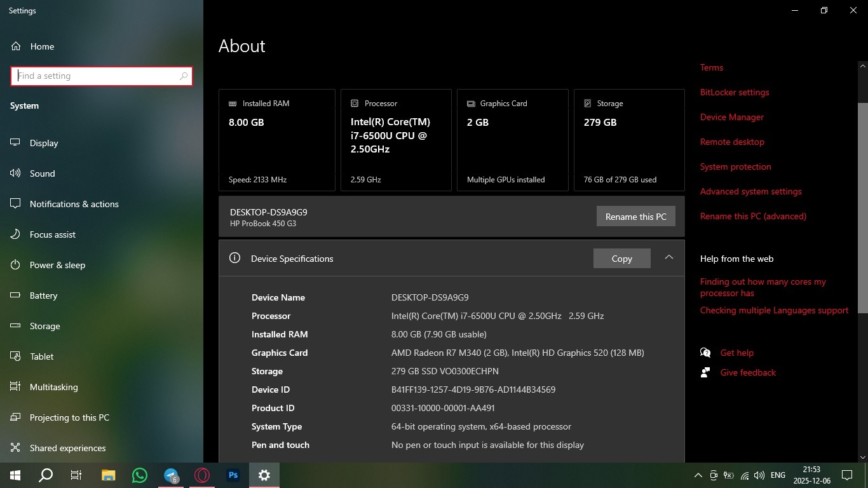This screenshot has height=488, width=868.
Task: Click the Rename this PC button
Action: (635, 217)
